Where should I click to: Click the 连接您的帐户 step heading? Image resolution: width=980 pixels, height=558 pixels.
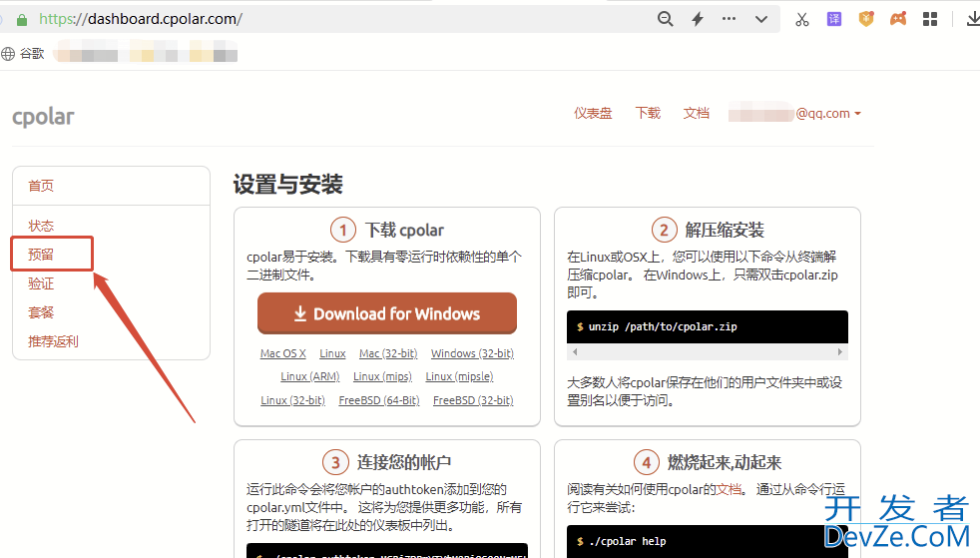[x=404, y=462]
